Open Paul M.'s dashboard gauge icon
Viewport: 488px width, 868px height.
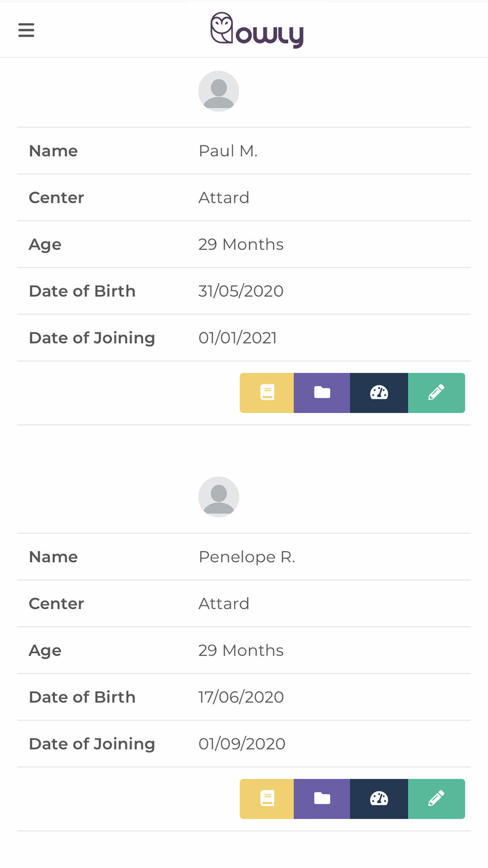point(379,393)
